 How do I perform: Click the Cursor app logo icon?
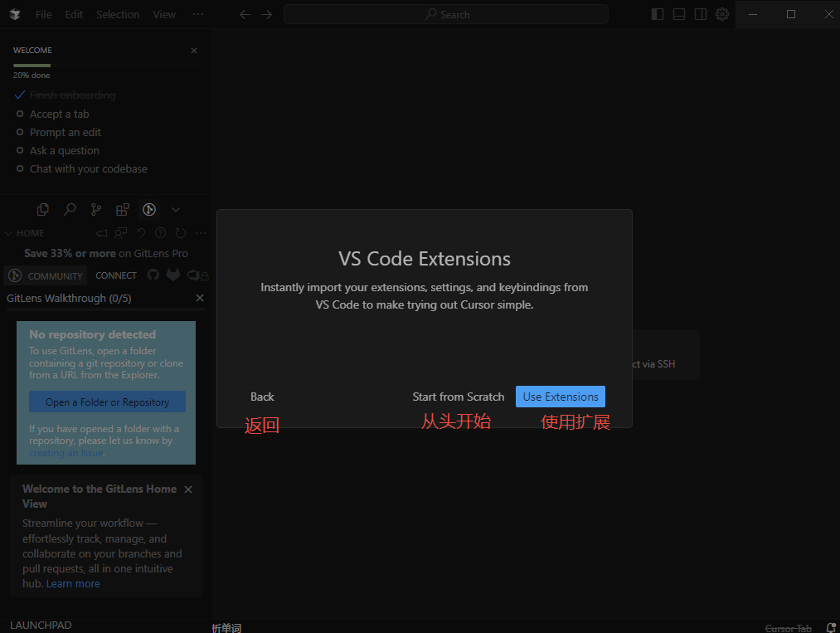[15, 14]
